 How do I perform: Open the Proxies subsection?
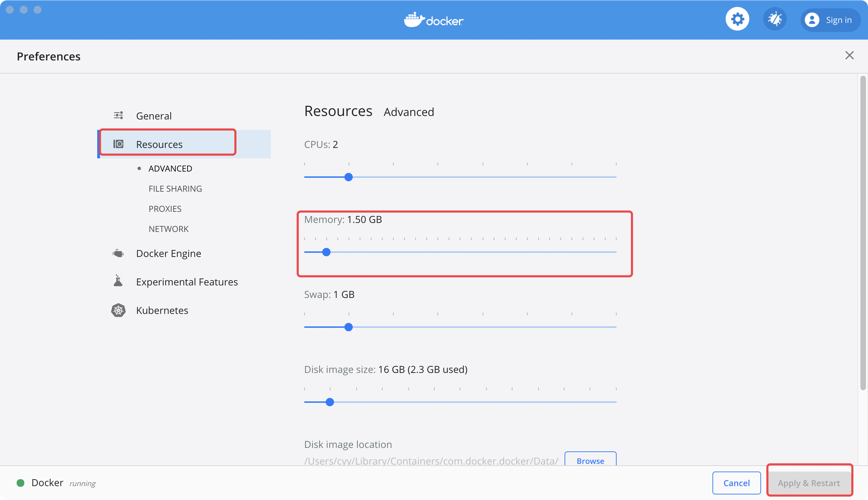click(x=165, y=209)
